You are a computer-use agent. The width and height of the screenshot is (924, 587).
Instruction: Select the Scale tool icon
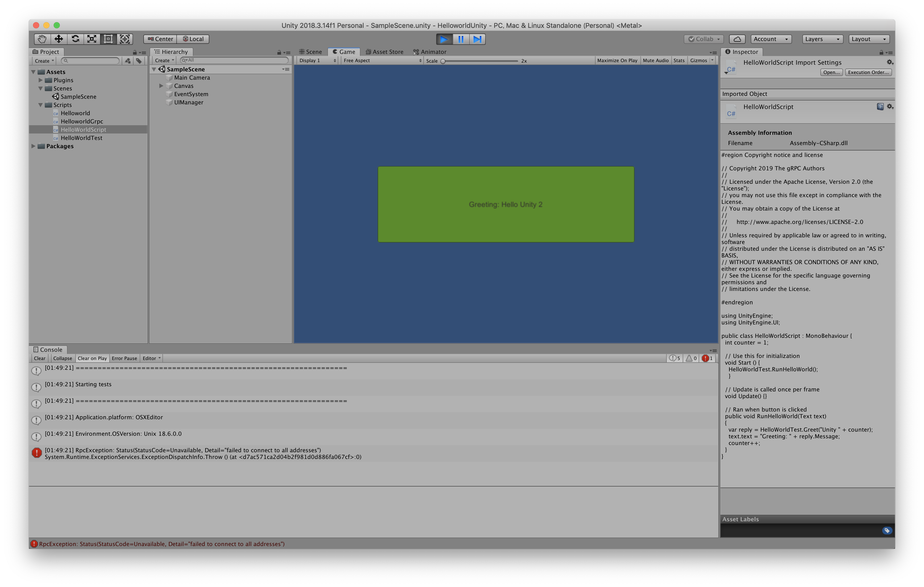click(92, 39)
